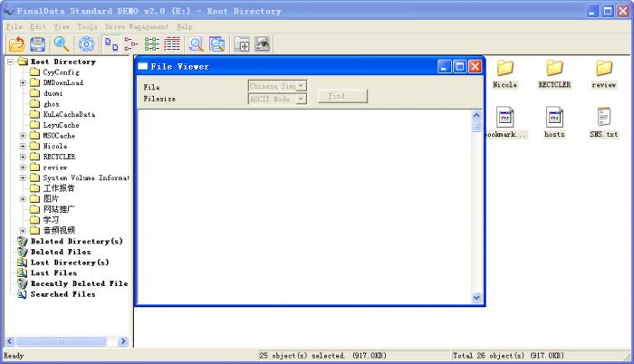Select the KuLeCacheData folder in tree
The height and width of the screenshot is (364, 634).
69,114
